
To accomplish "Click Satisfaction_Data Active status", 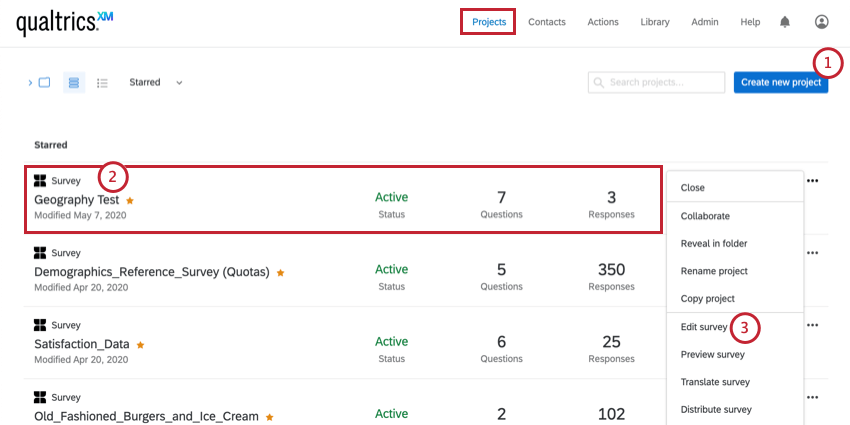I will [391, 342].
